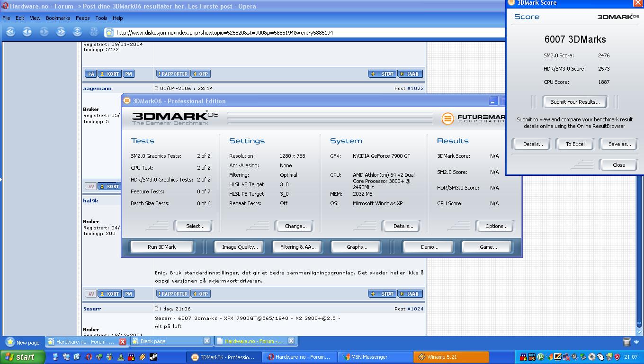The image size is (644, 364).
Task: Expand the tab bar chevron dropdown
Action: click(x=637, y=342)
